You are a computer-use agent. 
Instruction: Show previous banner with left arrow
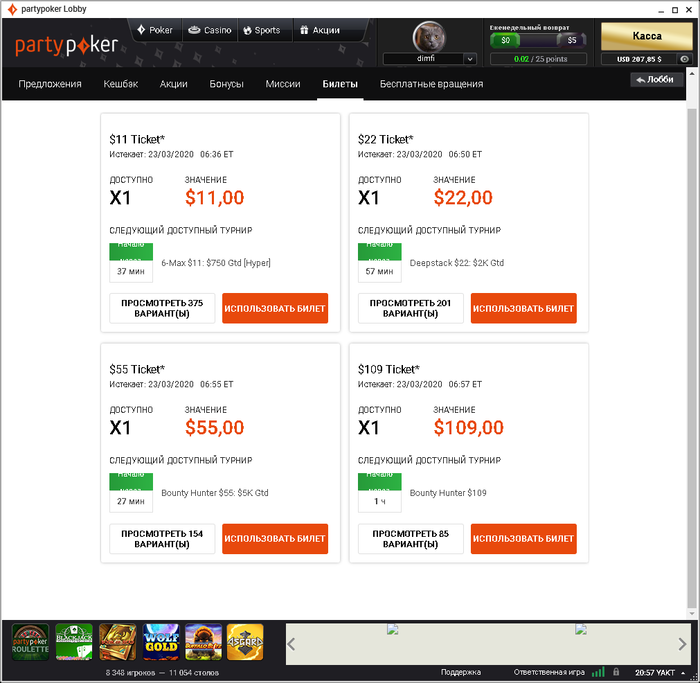coord(292,644)
